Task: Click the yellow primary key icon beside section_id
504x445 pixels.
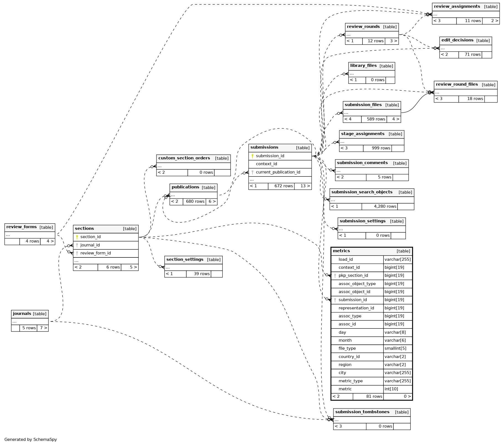Action: coord(77,237)
